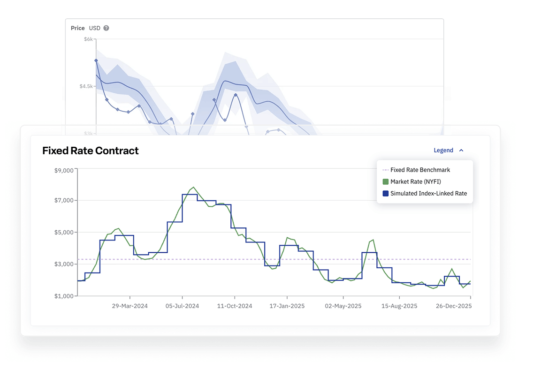
Task: Click the dashed line Fixed Rate Benchmark icon
Action: pyautogui.click(x=386, y=170)
